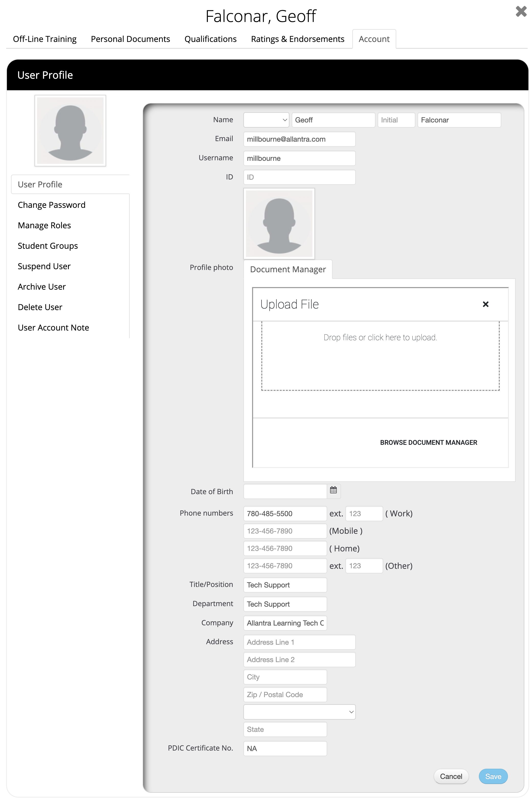Image resolution: width=532 pixels, height=805 pixels.
Task: Go to the Personal Documents tab
Action: click(130, 39)
